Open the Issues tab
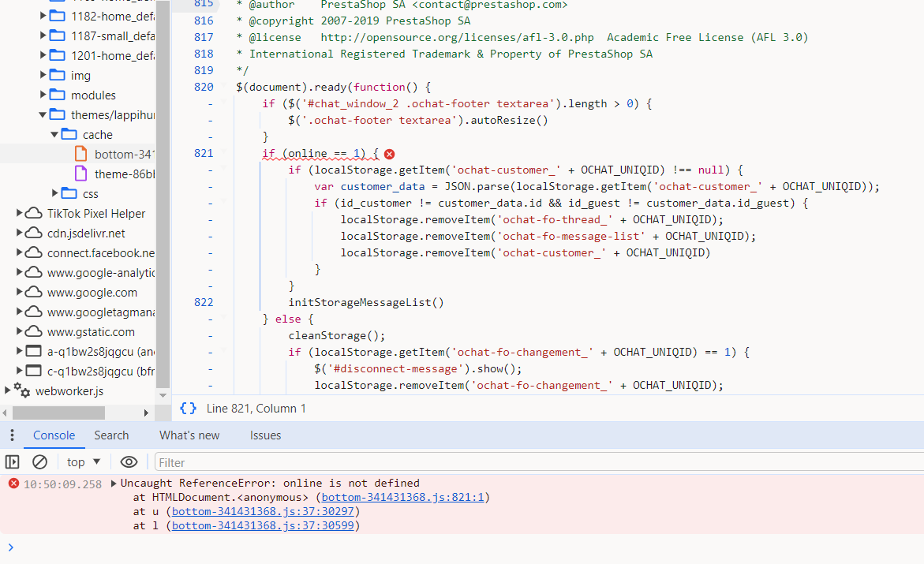 click(265, 435)
